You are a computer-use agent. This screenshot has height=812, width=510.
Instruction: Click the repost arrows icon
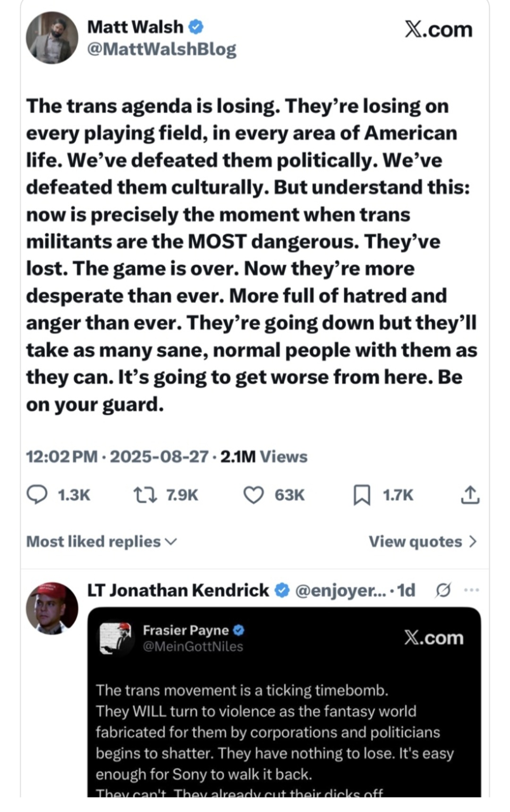click(145, 495)
